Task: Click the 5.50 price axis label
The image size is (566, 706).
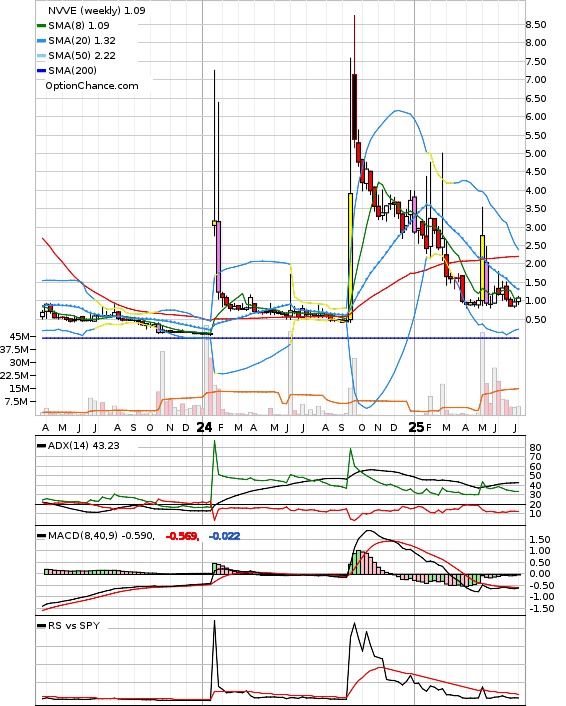Action: pos(536,136)
